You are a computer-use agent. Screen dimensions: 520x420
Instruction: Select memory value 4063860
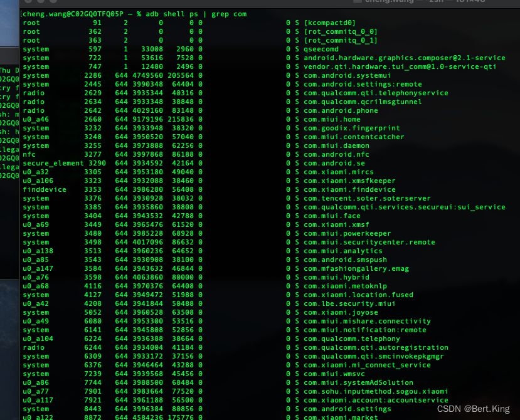(x=147, y=278)
